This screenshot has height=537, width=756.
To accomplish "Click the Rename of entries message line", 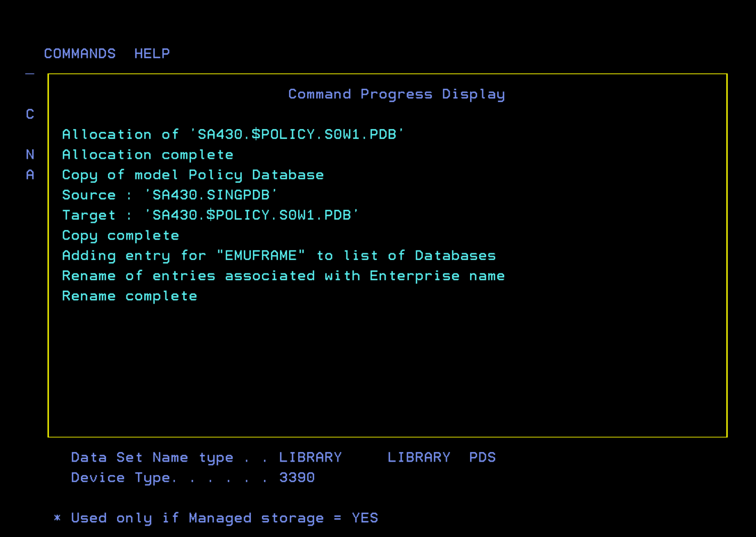I will (x=283, y=275).
